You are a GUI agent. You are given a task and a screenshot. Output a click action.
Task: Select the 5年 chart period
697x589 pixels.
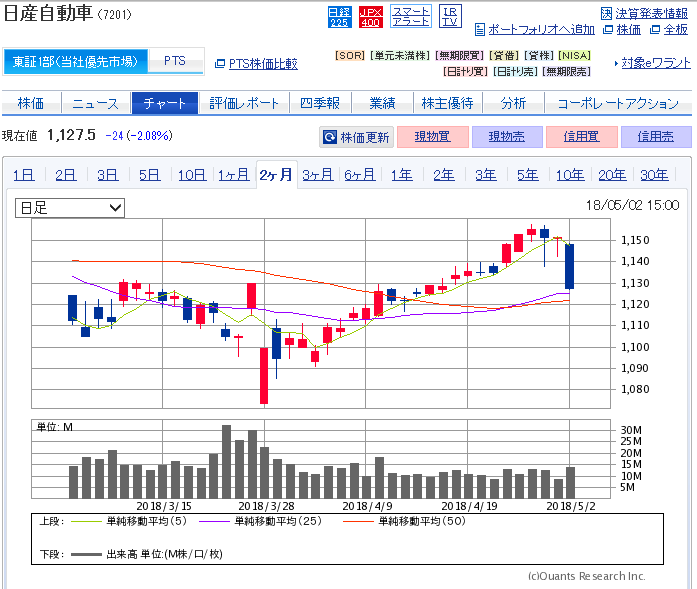528,175
